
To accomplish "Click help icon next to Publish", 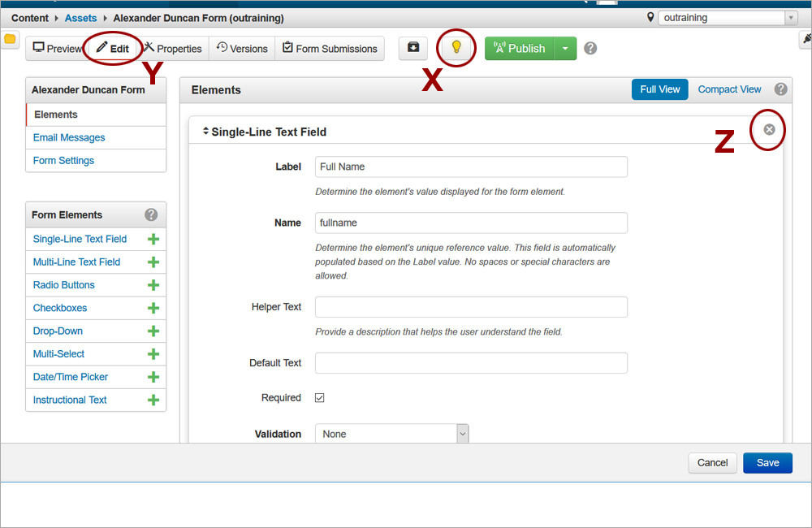I will (590, 48).
